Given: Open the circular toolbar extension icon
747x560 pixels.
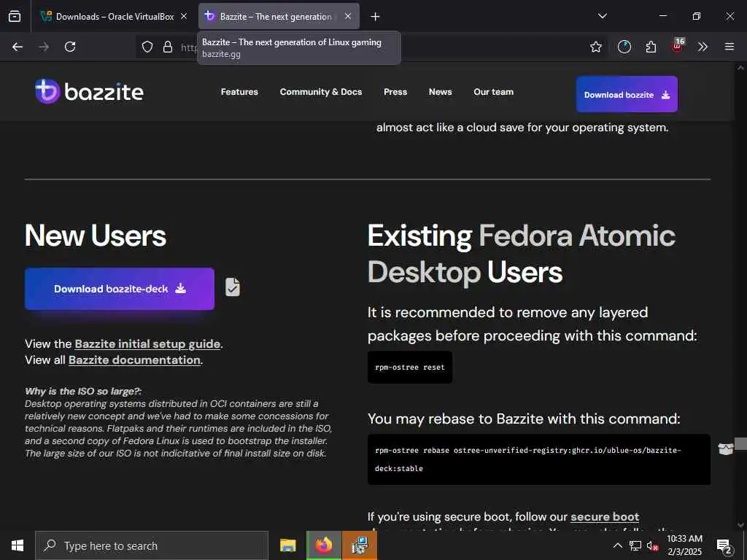Looking at the screenshot, I should click(624, 47).
